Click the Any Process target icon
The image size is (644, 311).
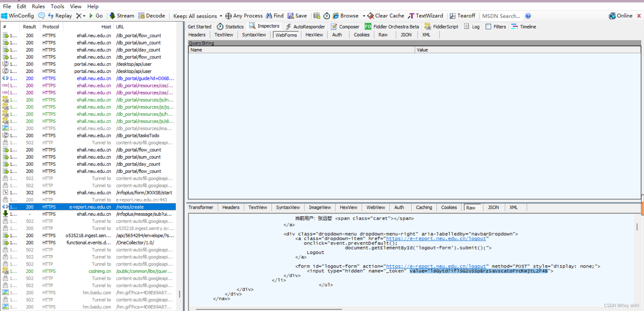pyautogui.click(x=228, y=16)
